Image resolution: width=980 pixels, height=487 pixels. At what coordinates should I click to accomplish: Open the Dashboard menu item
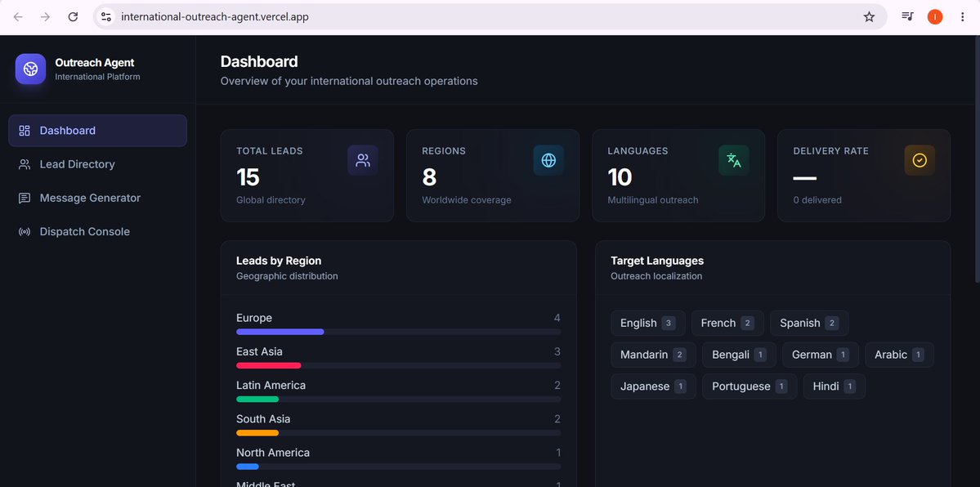[97, 131]
